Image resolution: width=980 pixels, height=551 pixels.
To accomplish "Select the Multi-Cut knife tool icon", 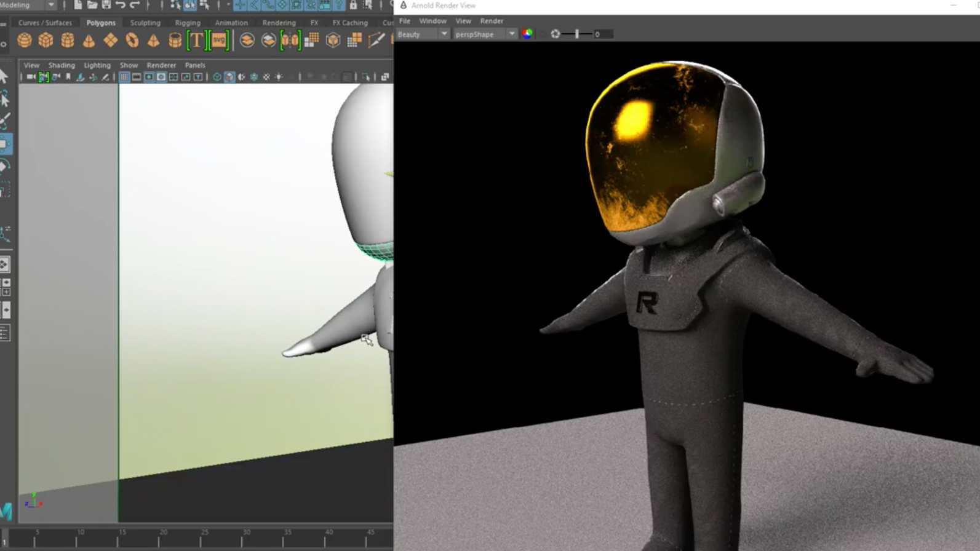I will tap(376, 41).
